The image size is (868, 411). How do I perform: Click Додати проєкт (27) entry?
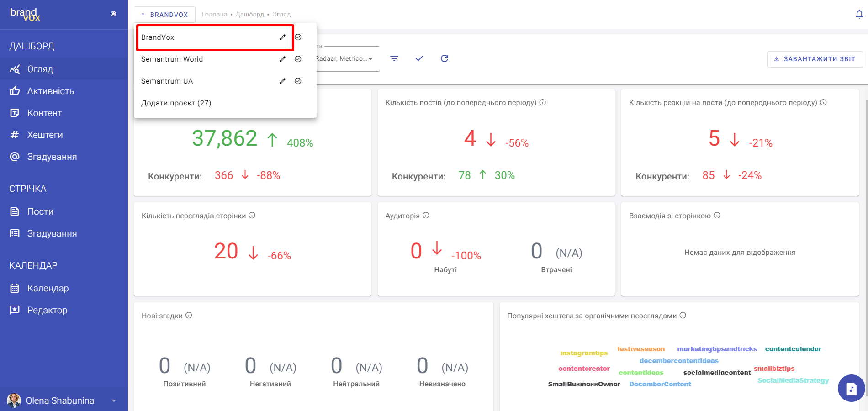(x=176, y=103)
